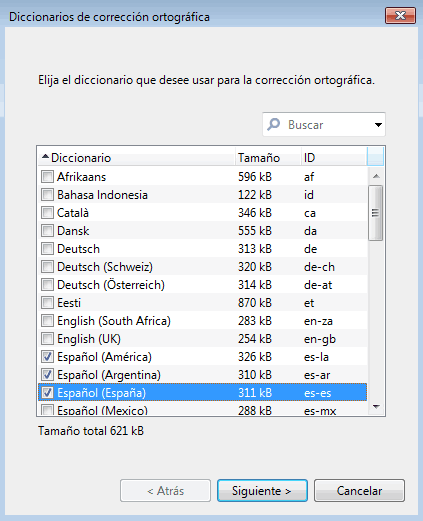The width and height of the screenshot is (423, 521).
Task: Select the Deutsch (Schweiz) row
Action: tap(203, 267)
